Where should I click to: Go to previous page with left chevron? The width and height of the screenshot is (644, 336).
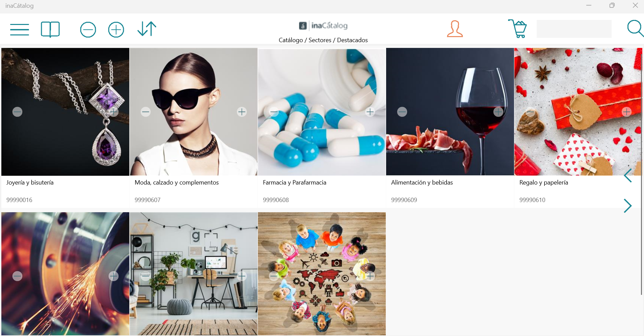[x=628, y=175]
